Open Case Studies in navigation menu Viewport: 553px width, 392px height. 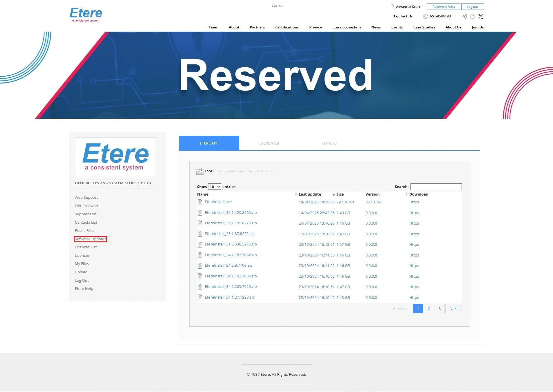(424, 27)
